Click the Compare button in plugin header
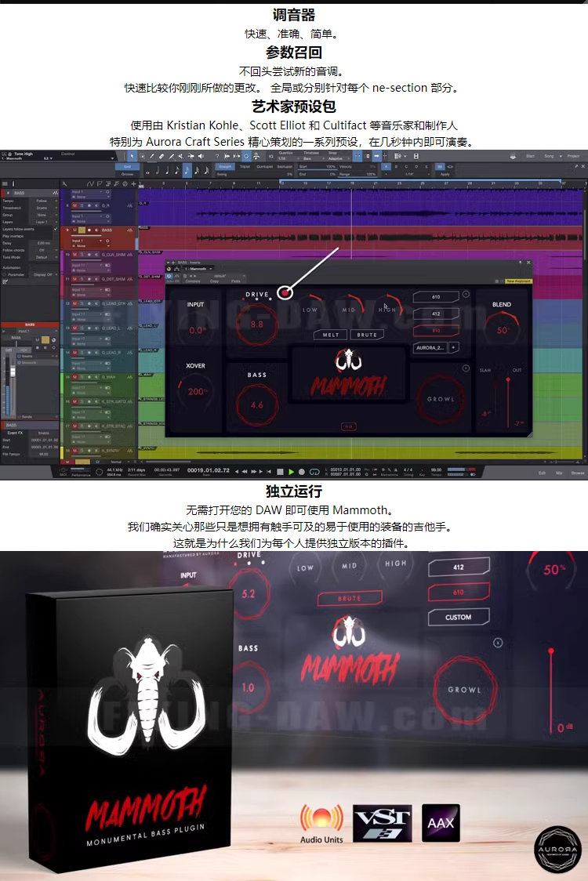Image resolution: width=588 pixels, height=881 pixels. click(x=194, y=281)
